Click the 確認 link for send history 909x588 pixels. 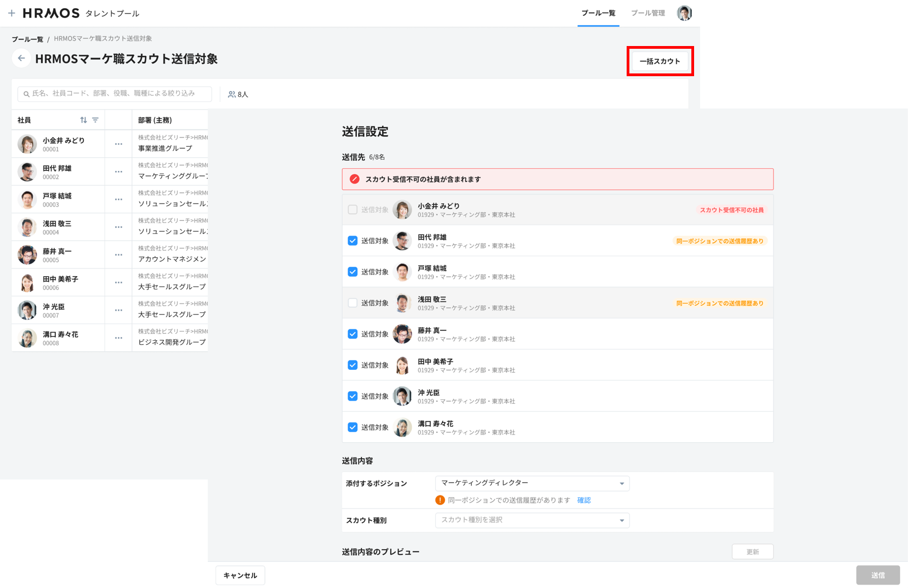coord(584,500)
